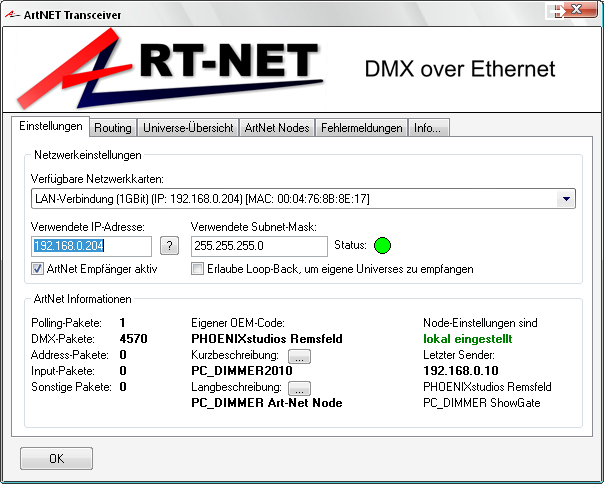Click the Polling-Pakete label
This screenshot has height=484, width=604.
point(66,323)
